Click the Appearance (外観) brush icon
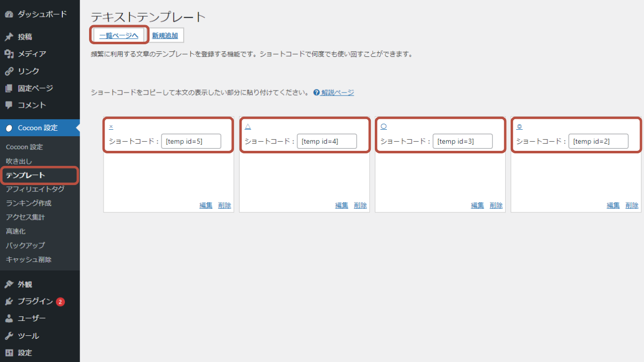The height and width of the screenshot is (362, 644). [x=9, y=284]
